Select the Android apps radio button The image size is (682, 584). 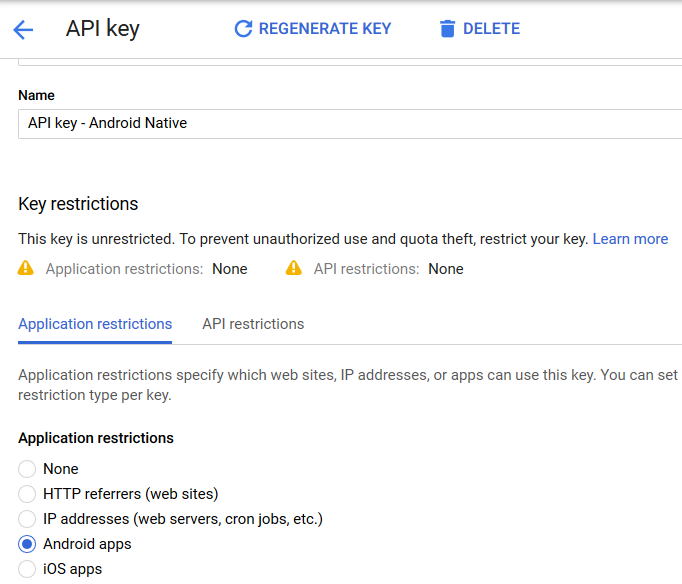point(27,544)
